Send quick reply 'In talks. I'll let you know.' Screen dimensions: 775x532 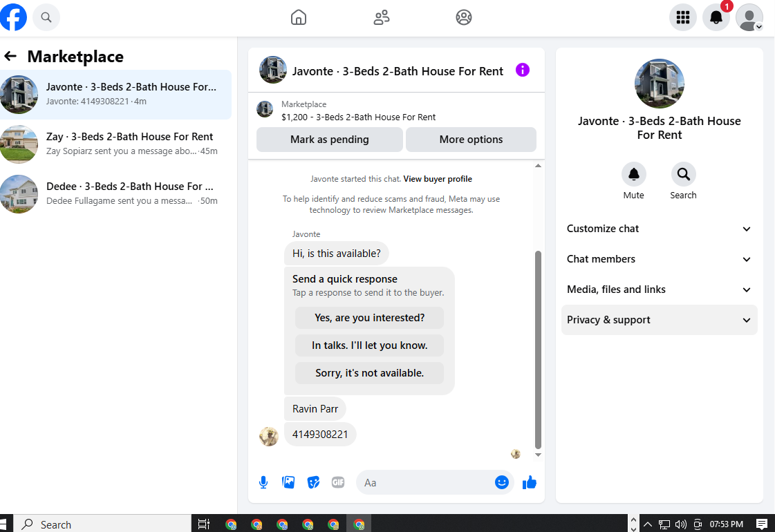click(369, 345)
